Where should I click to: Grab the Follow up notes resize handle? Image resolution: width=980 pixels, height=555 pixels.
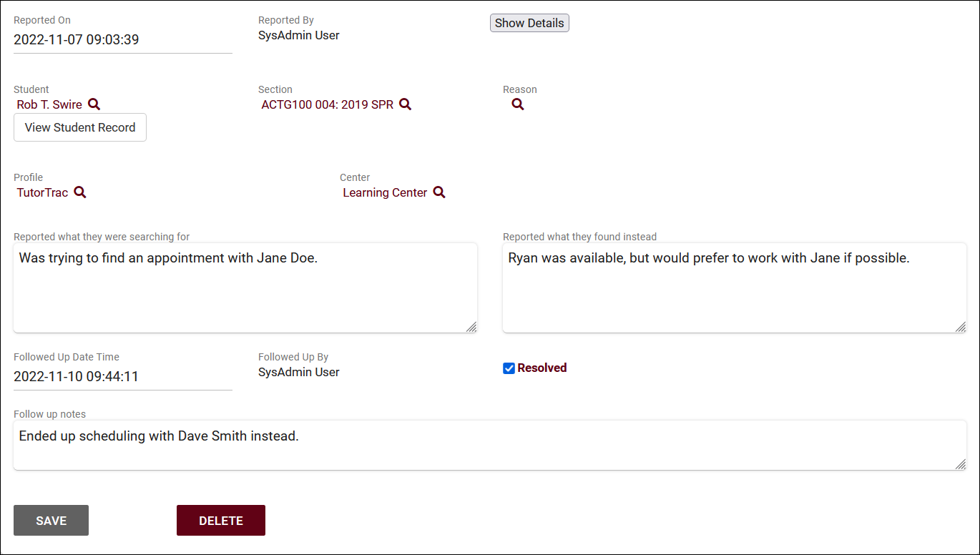point(961,464)
